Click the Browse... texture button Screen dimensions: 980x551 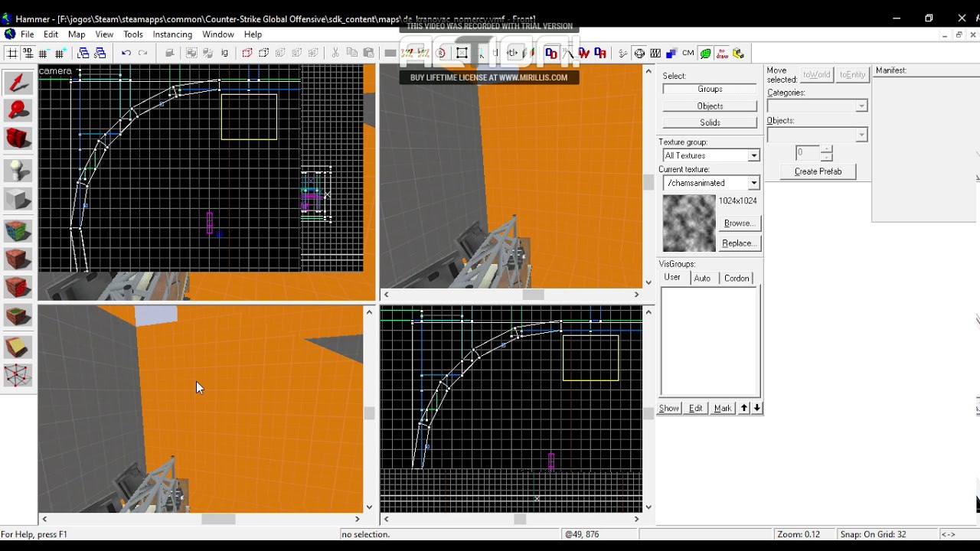(x=740, y=223)
